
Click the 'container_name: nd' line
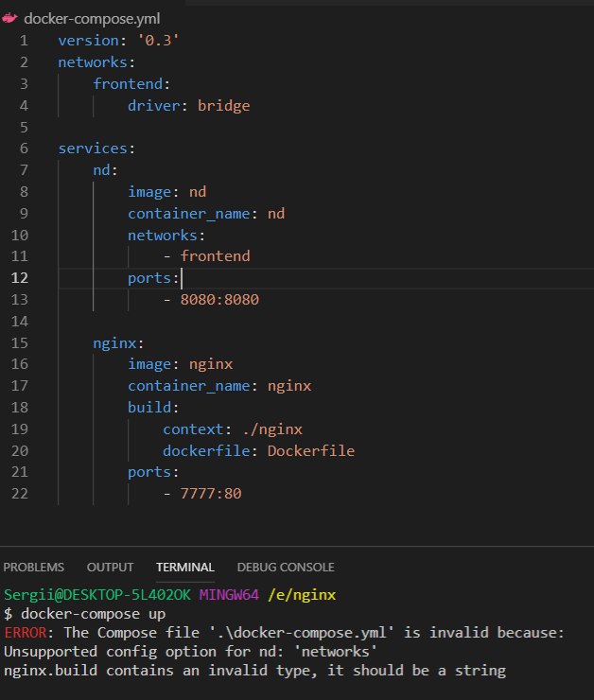(206, 214)
